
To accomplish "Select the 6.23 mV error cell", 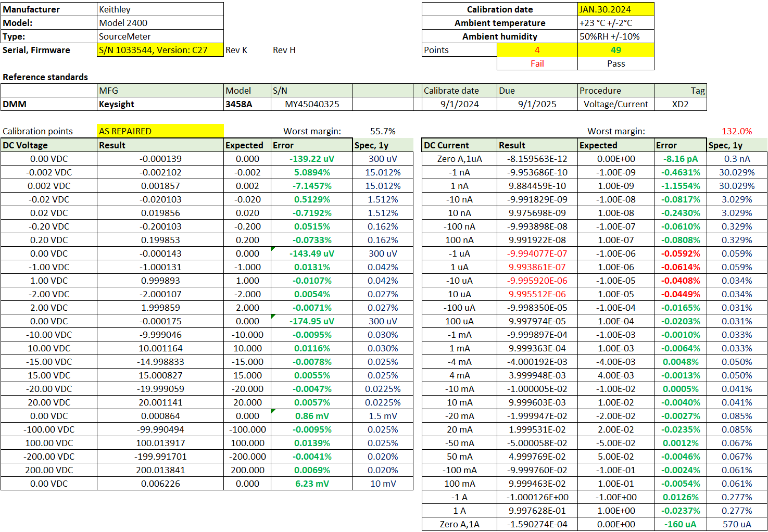I will (311, 484).
